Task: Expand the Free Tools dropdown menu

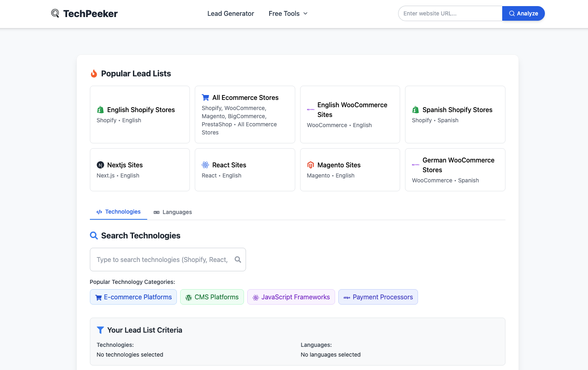Action: pos(288,13)
